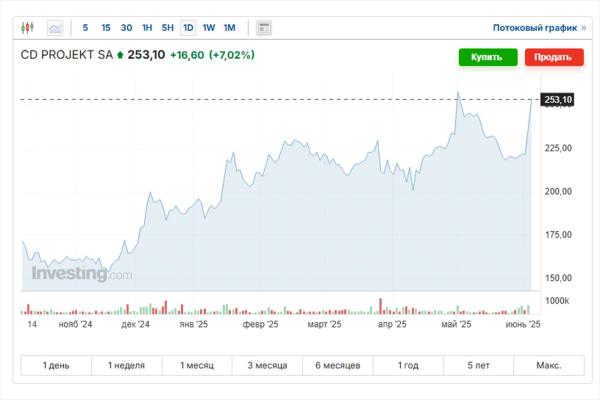Select the 15-minute interval
Image resolution: width=600 pixels, height=400 pixels.
click(x=106, y=28)
